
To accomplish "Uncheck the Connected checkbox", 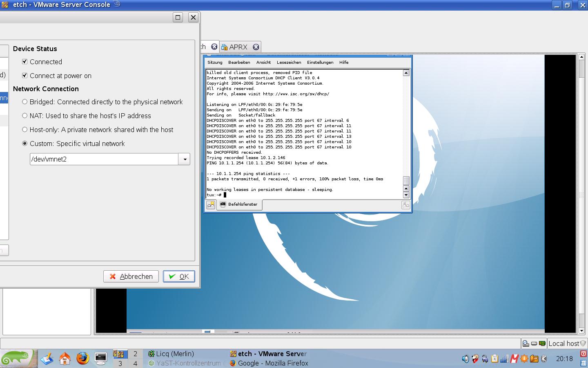I will [25, 62].
